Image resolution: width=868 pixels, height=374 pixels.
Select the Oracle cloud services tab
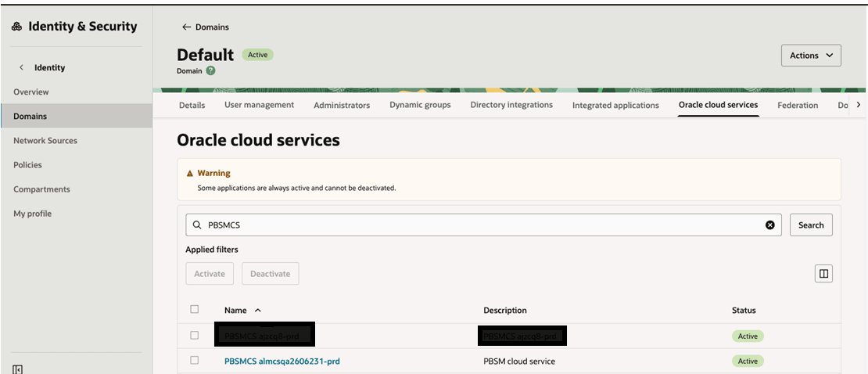click(x=718, y=105)
